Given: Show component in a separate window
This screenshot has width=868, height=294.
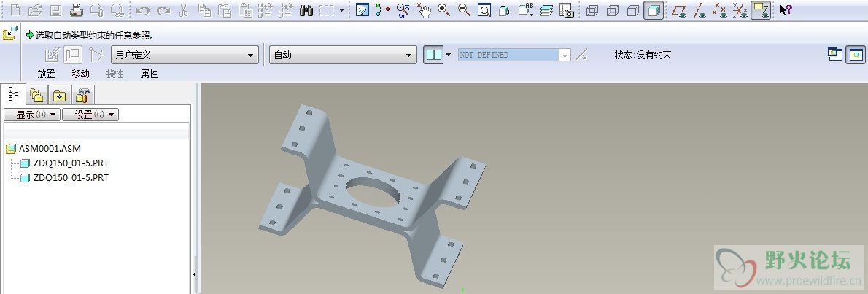Looking at the screenshot, I should (x=834, y=54).
